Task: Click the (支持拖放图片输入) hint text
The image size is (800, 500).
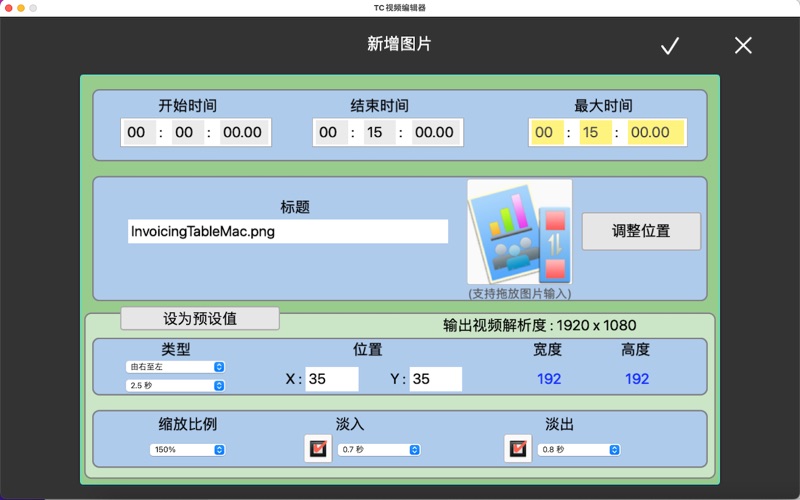Action: coord(519,294)
